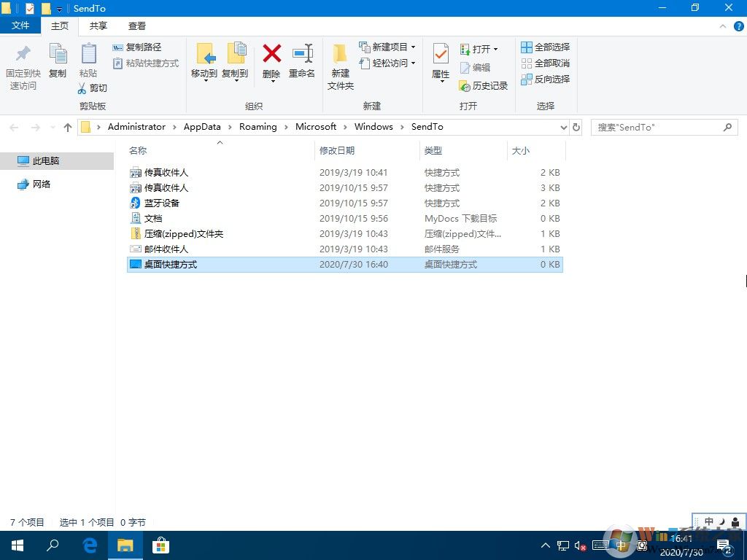Expand the address bar history dropdown
This screenshot has height=560, width=747.
(563, 127)
